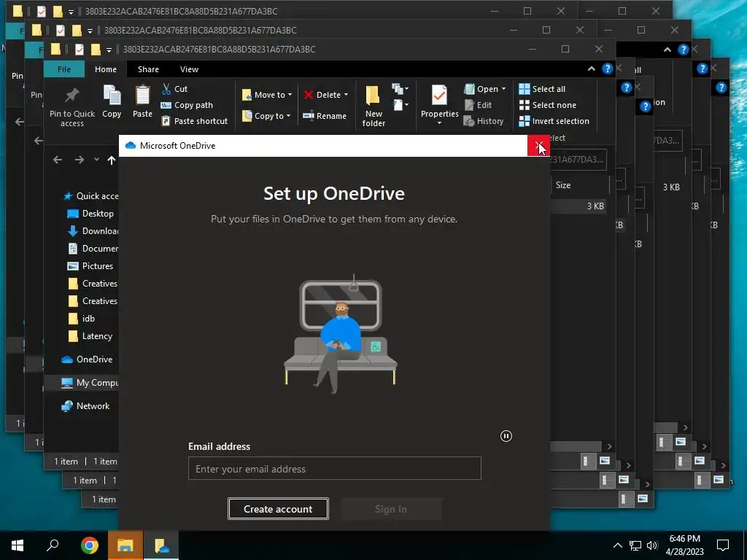Click the Sign in button
This screenshot has height=560, width=747.
(391, 509)
